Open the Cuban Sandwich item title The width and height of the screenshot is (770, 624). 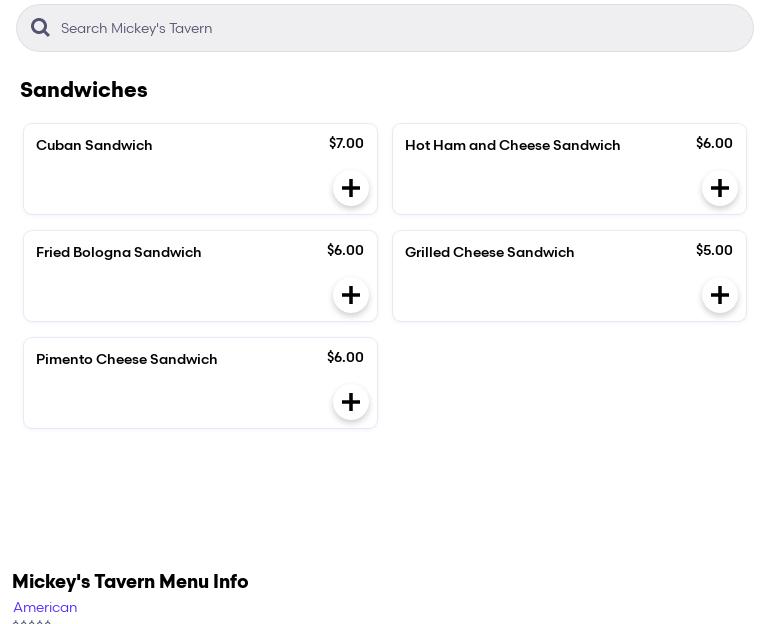(94, 145)
